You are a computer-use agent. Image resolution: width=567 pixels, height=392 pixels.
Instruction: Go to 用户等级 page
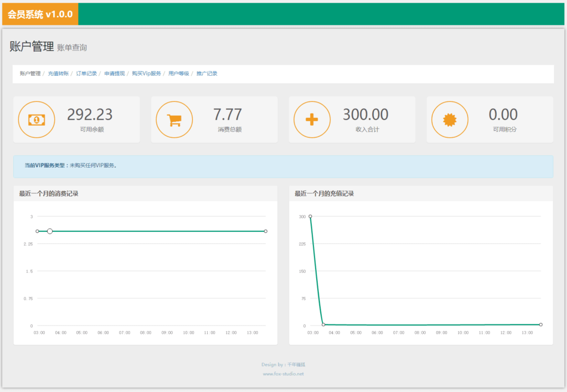coord(179,74)
